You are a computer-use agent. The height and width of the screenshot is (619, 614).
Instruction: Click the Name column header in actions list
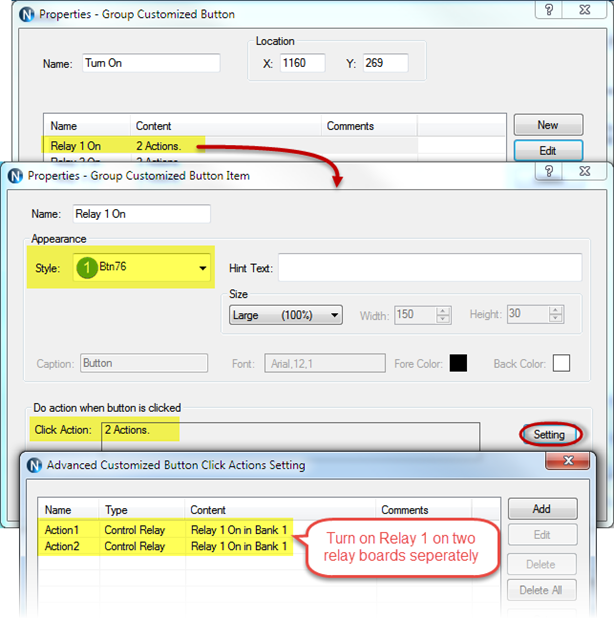(x=68, y=510)
